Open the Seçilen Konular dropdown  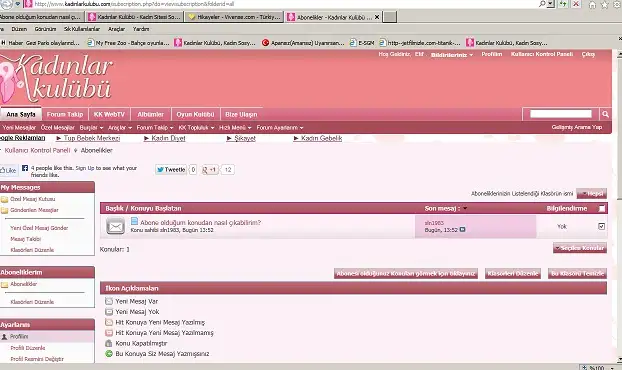580,248
